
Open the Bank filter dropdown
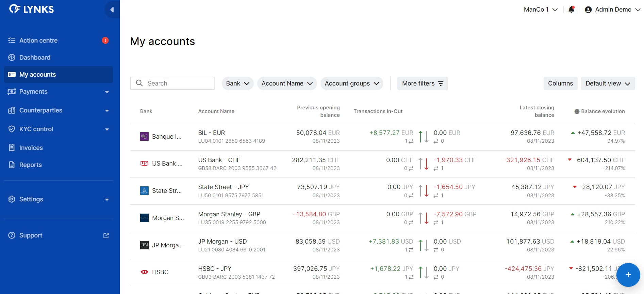pos(237,83)
